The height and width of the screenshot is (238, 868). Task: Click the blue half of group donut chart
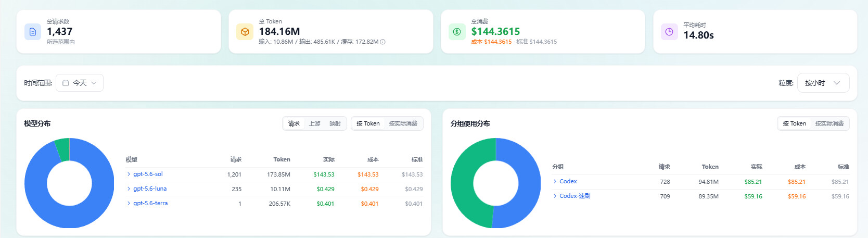click(530, 183)
